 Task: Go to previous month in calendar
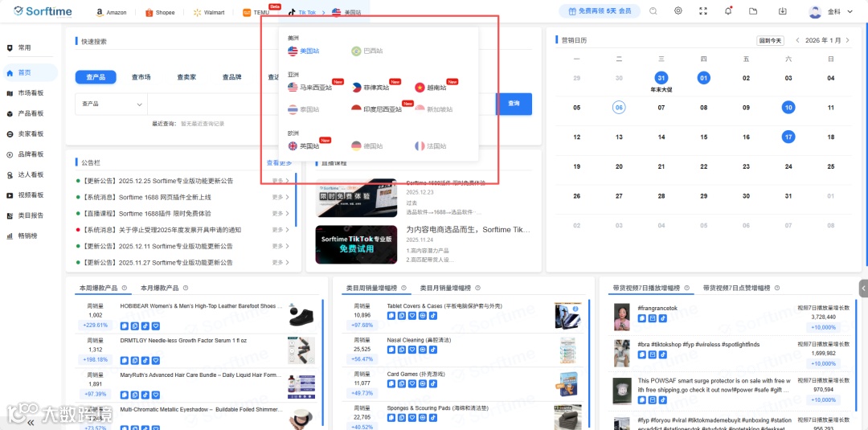[797, 40]
